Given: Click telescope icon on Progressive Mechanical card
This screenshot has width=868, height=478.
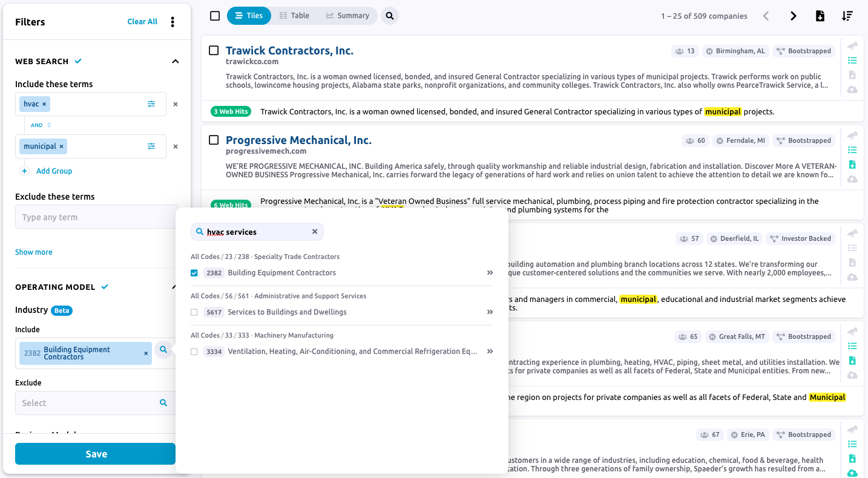Looking at the screenshot, I should point(852,136).
